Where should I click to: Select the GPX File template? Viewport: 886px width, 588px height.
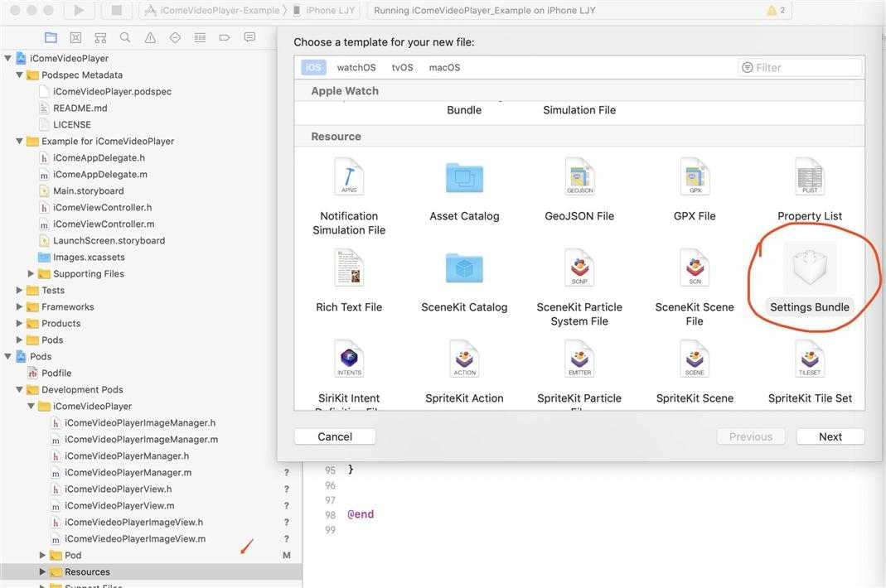[695, 190]
